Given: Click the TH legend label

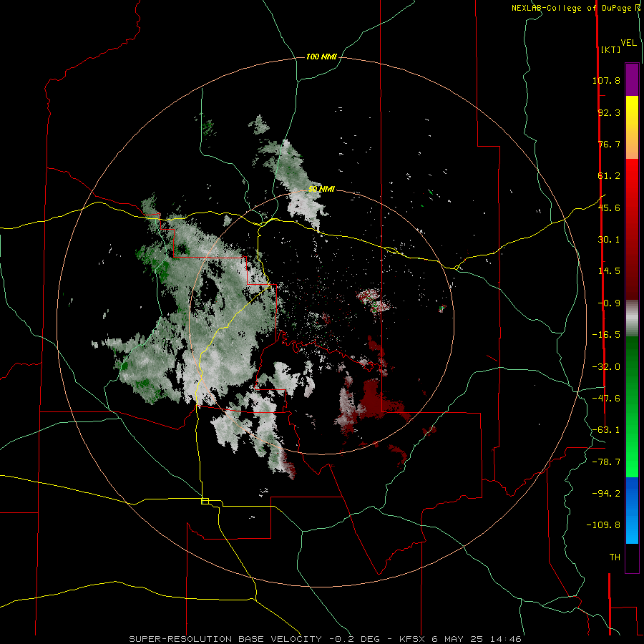Looking at the screenshot, I should [x=615, y=557].
